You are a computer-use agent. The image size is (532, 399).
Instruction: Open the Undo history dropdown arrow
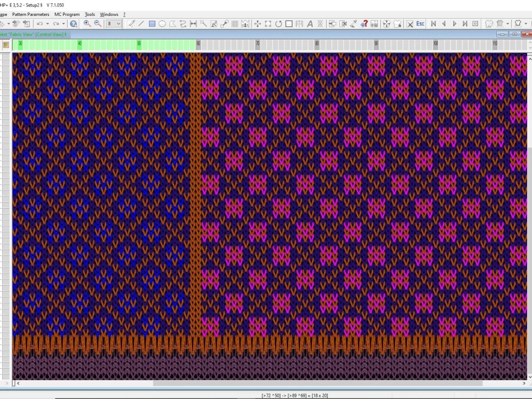click(x=47, y=23)
